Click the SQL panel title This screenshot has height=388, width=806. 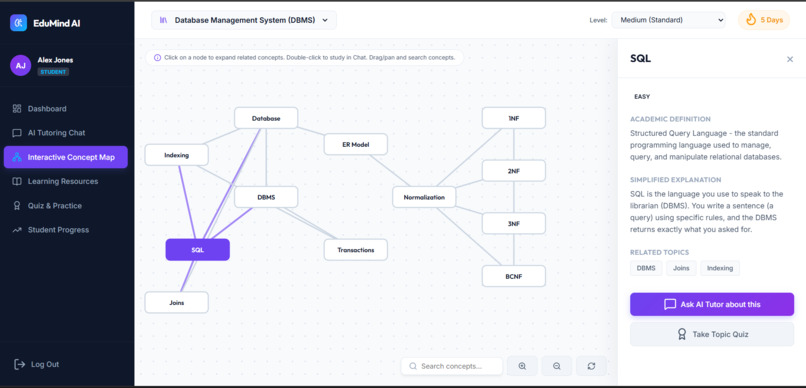[640, 59]
